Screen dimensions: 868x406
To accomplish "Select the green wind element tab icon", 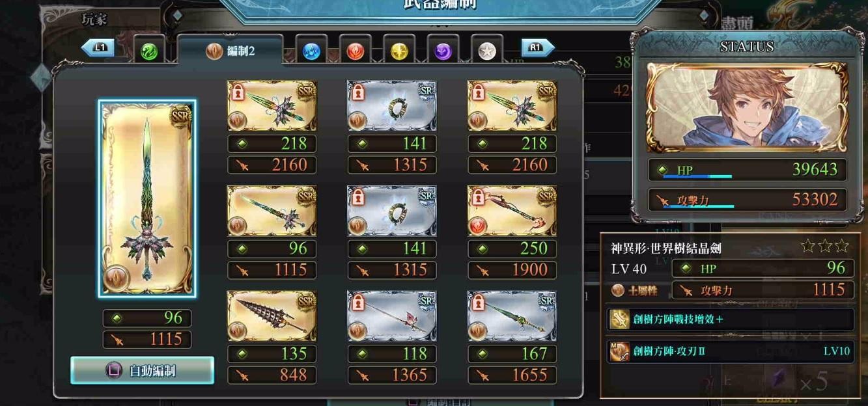I will pos(149,51).
